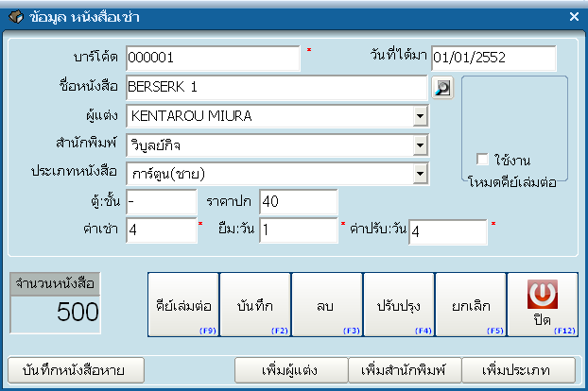The height and width of the screenshot is (391, 588).
Task: Click the บาร์โค้ด field containing 000001
Action: pos(213,58)
